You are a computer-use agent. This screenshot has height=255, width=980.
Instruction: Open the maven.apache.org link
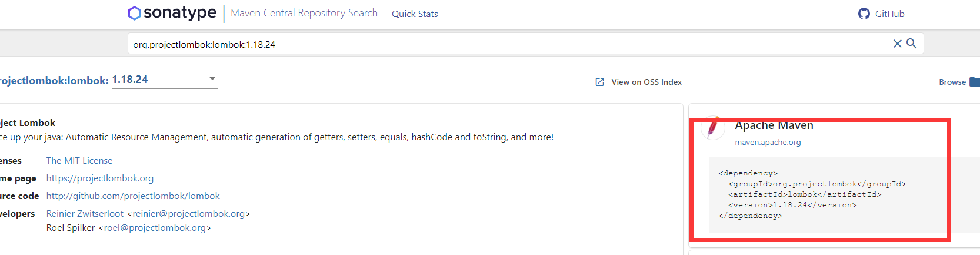click(768, 142)
